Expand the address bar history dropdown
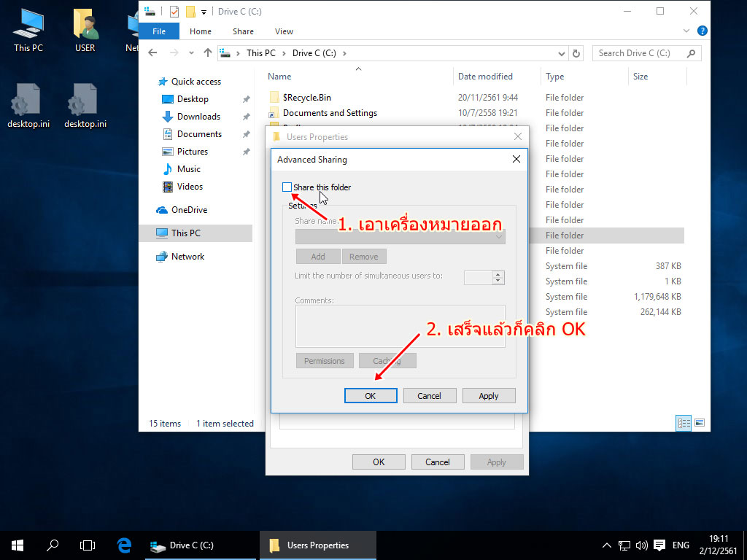The width and height of the screenshot is (747, 560). pyautogui.click(x=561, y=53)
